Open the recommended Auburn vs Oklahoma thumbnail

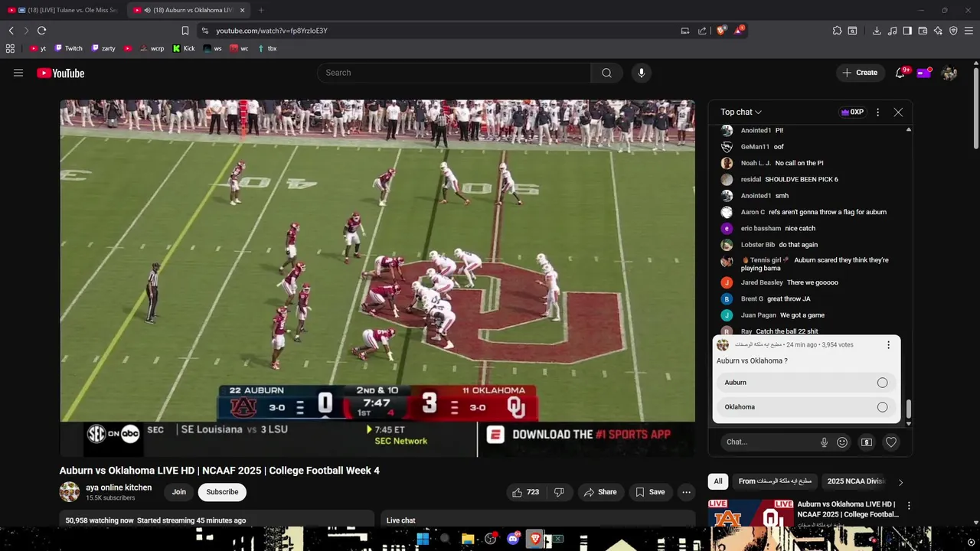[x=751, y=514]
